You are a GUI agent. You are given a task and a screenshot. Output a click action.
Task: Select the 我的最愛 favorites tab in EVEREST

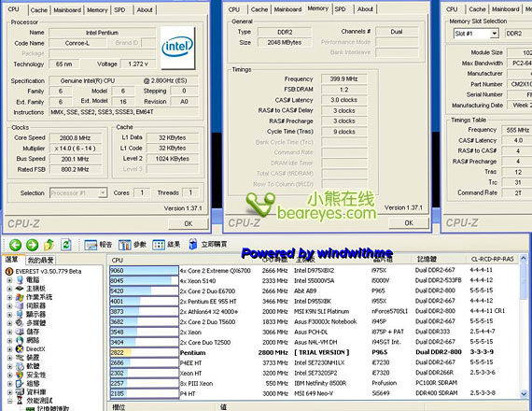click(41, 261)
